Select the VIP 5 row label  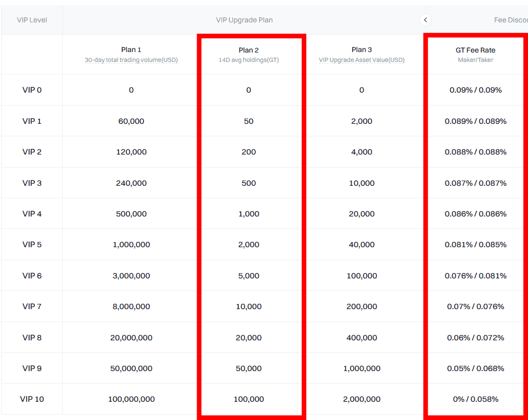click(32, 245)
